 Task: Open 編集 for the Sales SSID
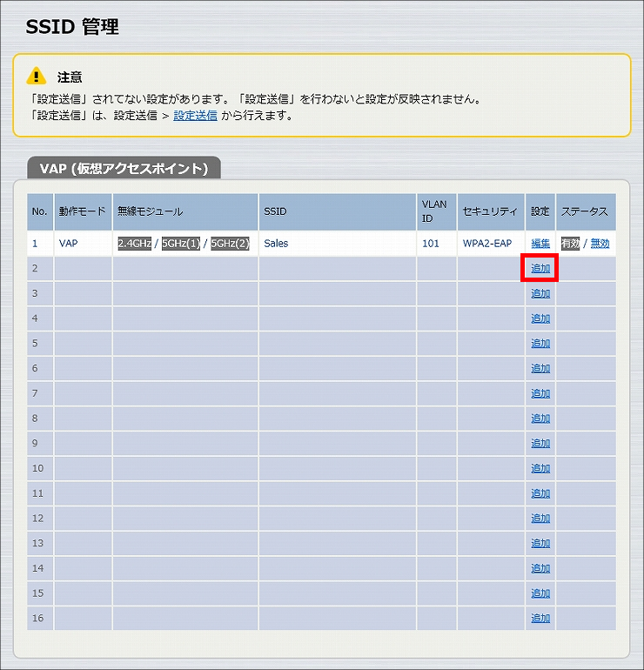coord(540,244)
